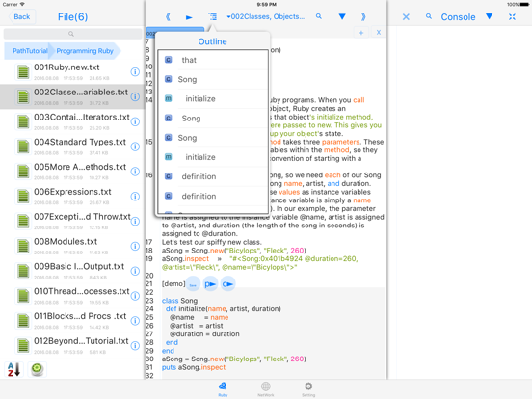The width and height of the screenshot is (532, 399).
Task: Show info for 001Ruby.new.txt
Action: coord(135,71)
